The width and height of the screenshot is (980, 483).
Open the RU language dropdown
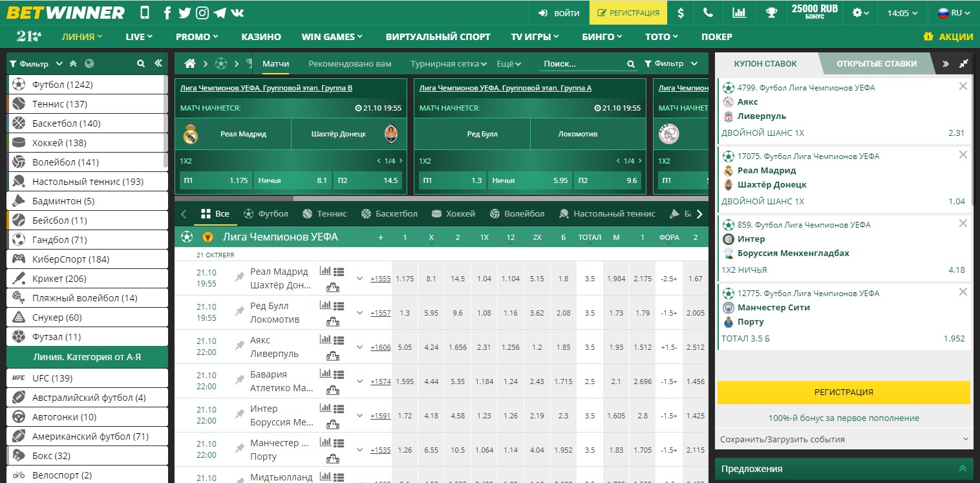(x=953, y=13)
